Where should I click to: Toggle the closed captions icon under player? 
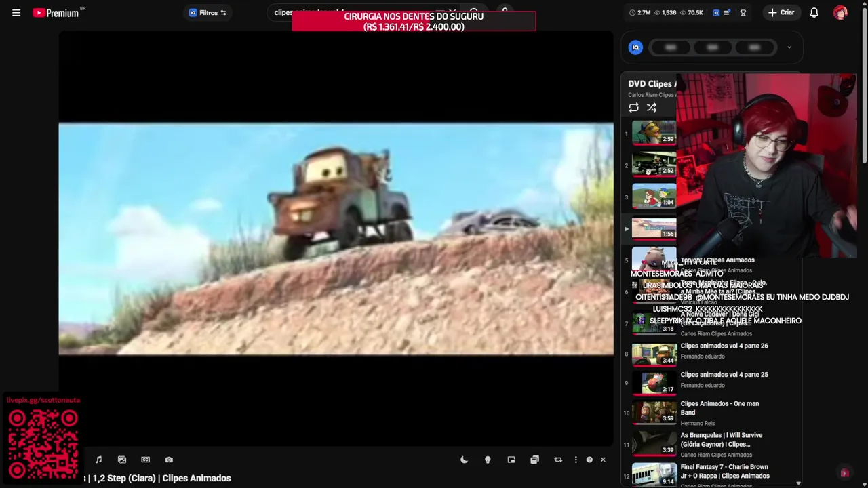[145, 460]
